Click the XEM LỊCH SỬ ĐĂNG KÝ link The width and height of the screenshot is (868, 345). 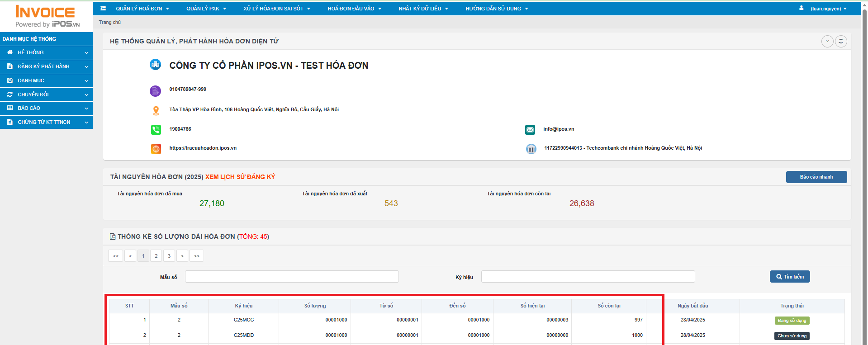(240, 177)
